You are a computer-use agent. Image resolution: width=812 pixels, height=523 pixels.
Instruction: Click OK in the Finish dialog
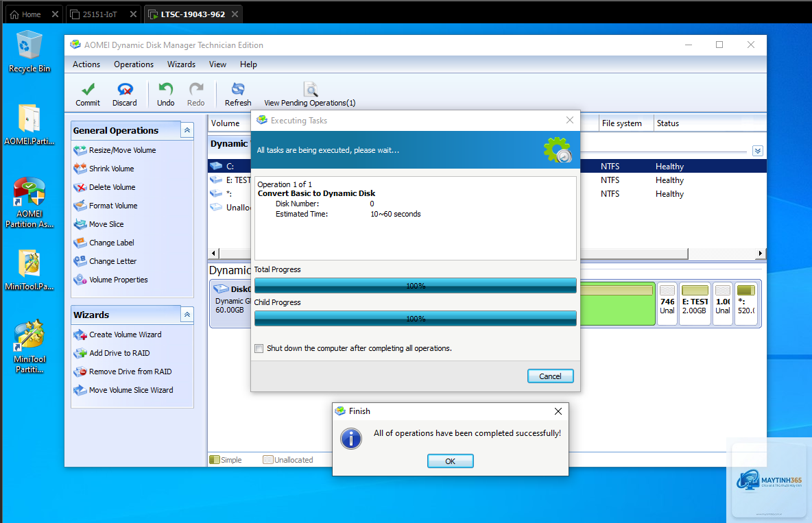pyautogui.click(x=450, y=461)
